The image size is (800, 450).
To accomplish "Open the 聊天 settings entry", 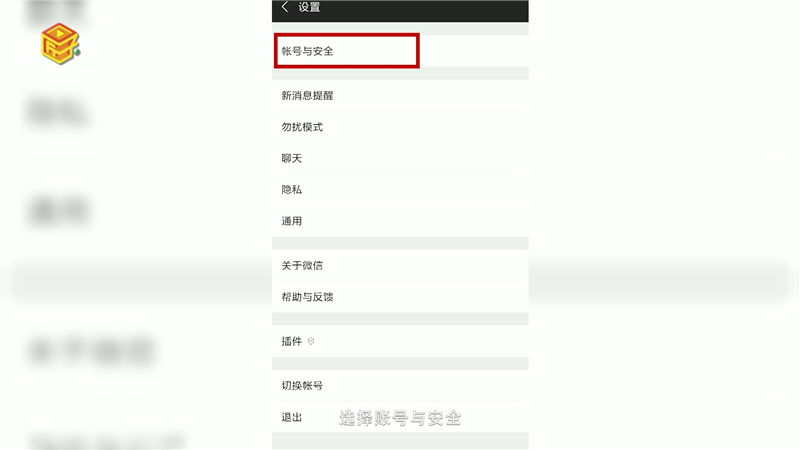I will [x=400, y=158].
